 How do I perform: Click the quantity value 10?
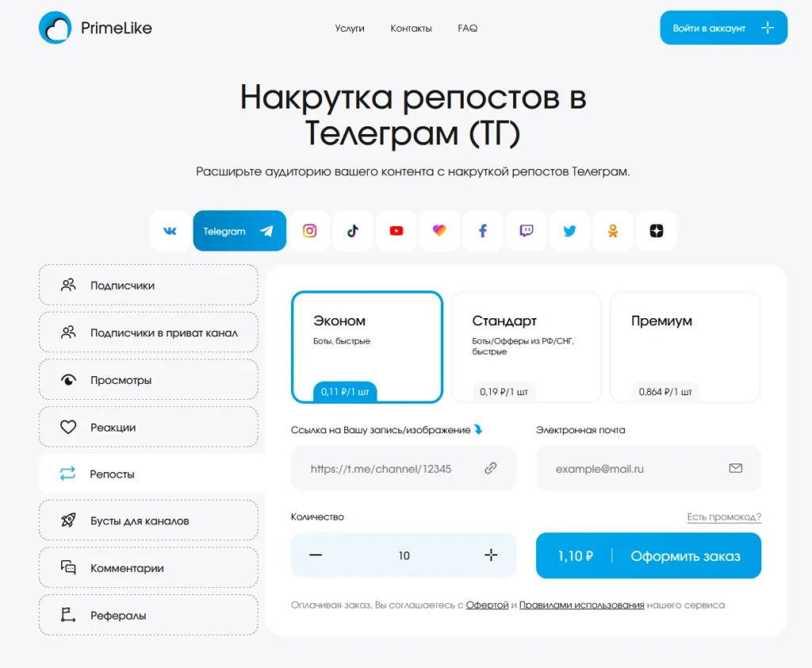(x=404, y=555)
